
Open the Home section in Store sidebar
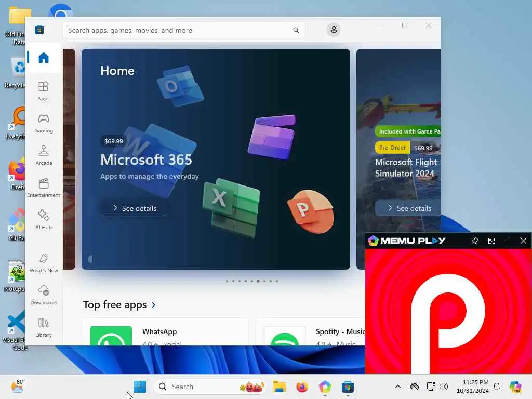(x=44, y=58)
